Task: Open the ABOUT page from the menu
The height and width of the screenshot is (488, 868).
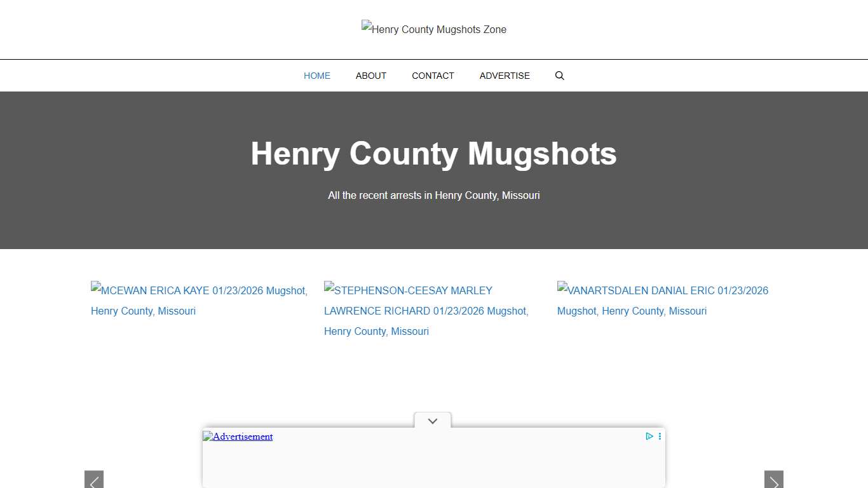Action: (x=370, y=76)
